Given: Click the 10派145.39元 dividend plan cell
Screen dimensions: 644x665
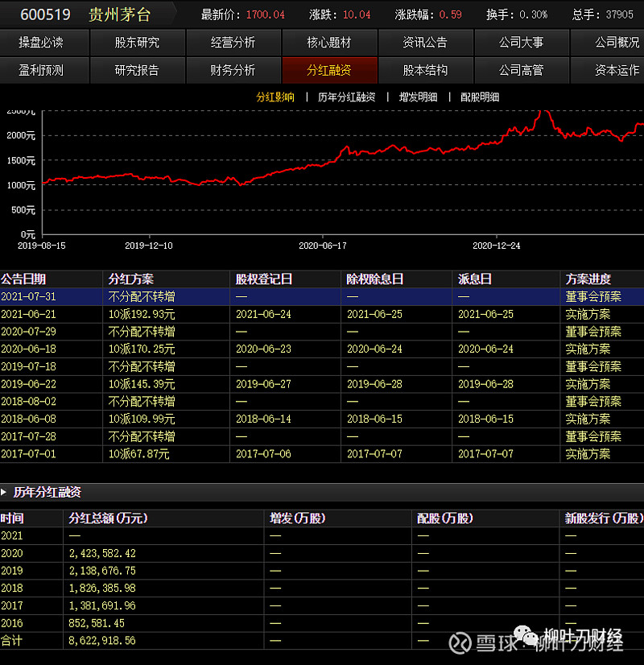Looking at the screenshot, I should click(142, 384).
